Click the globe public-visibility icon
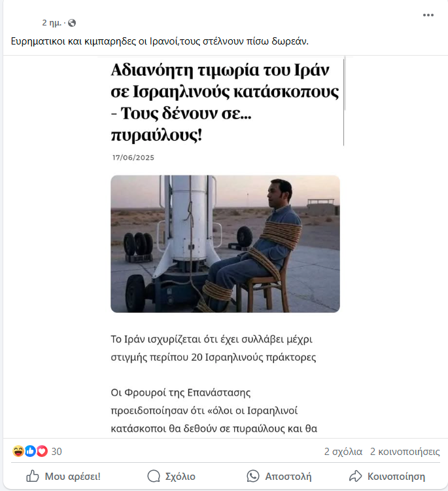 (x=72, y=23)
